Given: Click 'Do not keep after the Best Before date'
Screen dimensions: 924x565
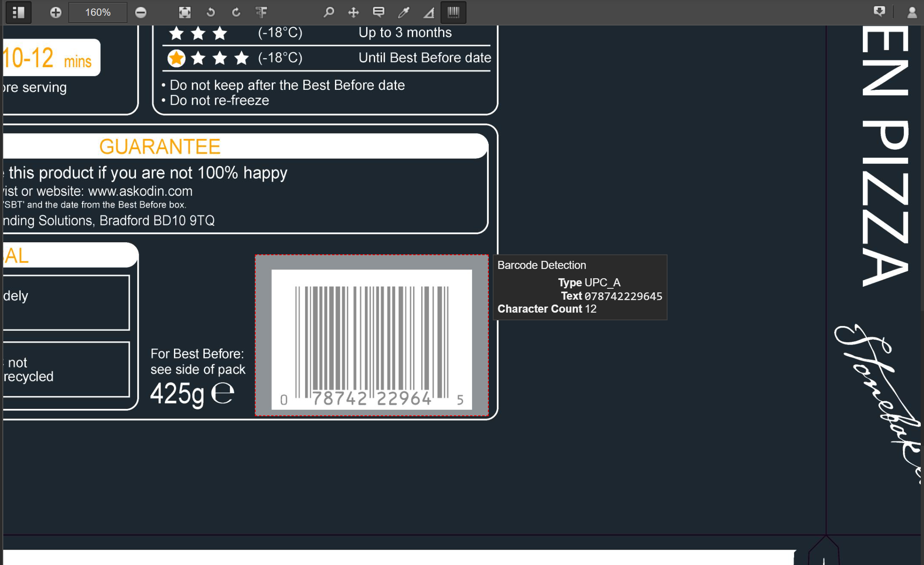Looking at the screenshot, I should point(287,85).
